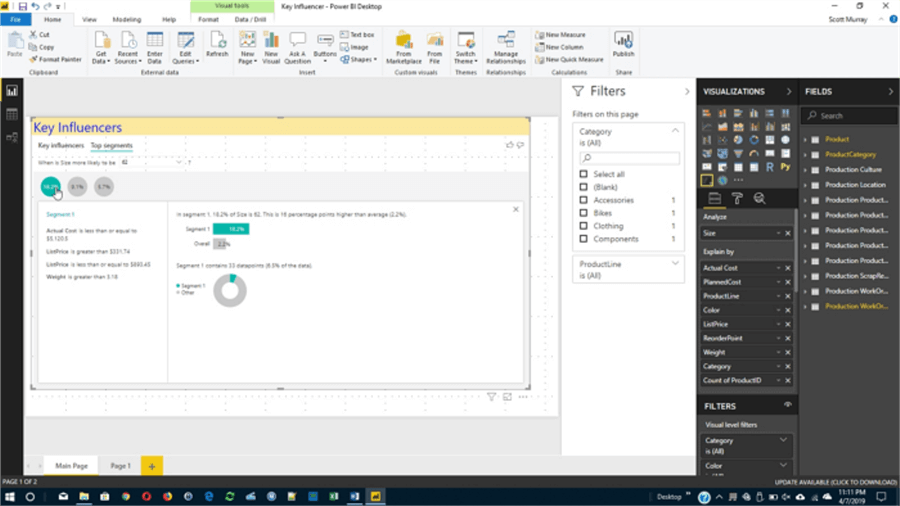This screenshot has height=506, width=900.
Task: Click the Enter Data icon
Action: pos(154,48)
